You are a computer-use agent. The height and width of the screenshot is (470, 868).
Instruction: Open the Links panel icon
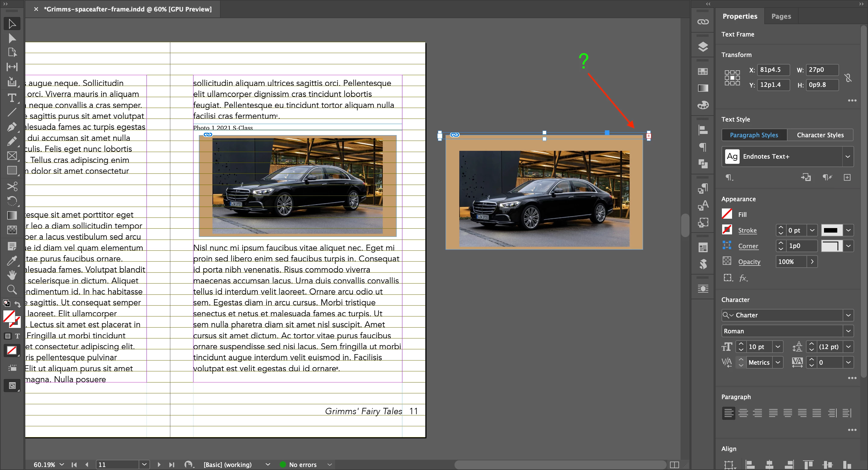[x=703, y=22]
